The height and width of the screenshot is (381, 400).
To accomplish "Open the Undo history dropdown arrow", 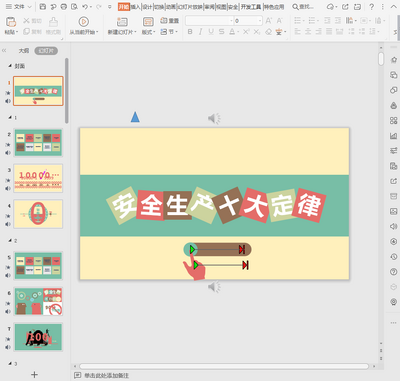I will (91, 7).
